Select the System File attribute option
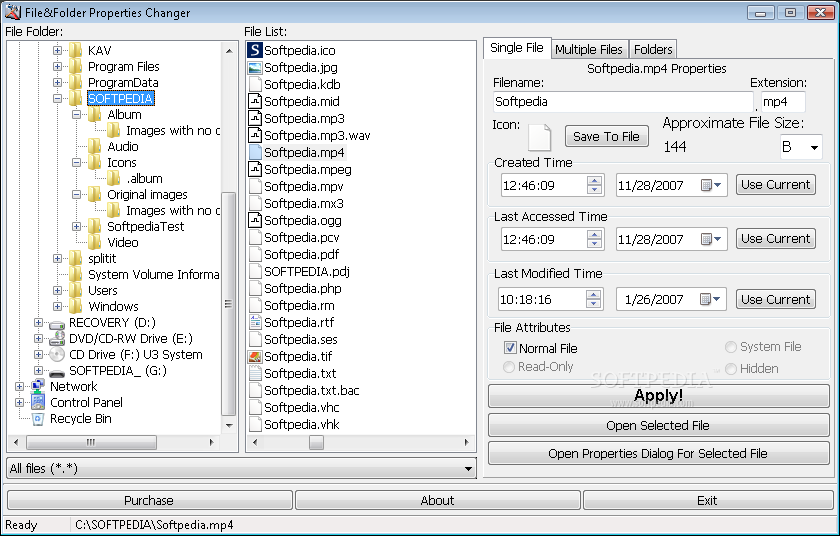 point(731,347)
